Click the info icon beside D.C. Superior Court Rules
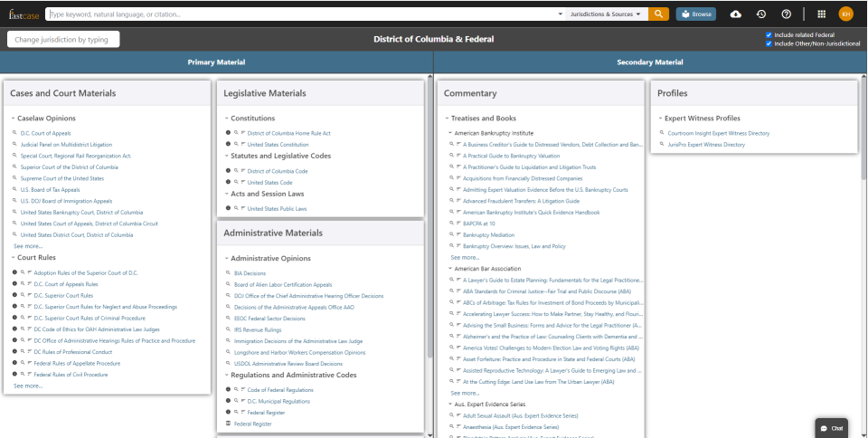 tap(15, 295)
